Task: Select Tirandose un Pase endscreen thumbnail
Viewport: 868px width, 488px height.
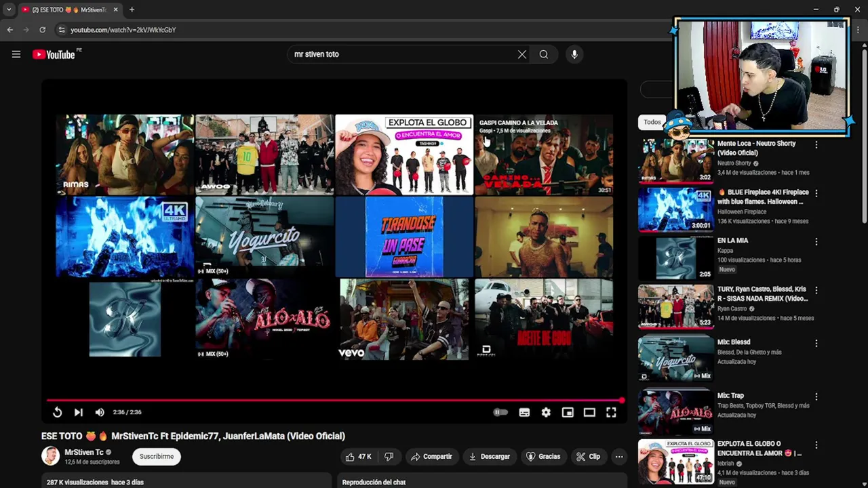Action: pos(404,237)
